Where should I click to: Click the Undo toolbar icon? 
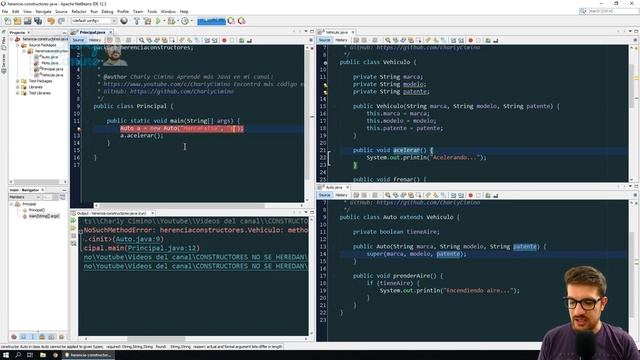pos(51,21)
